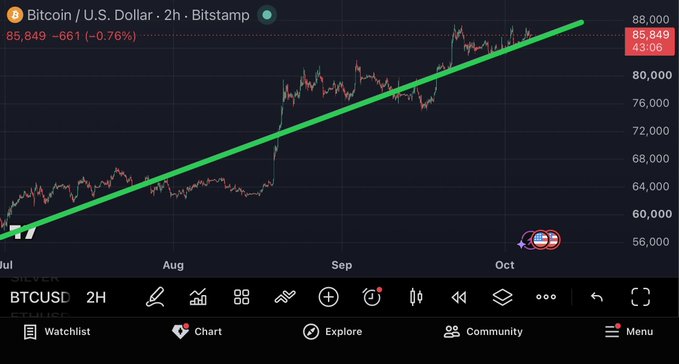
Task: Tap the 72,000 price scale label
Action: coord(650,131)
